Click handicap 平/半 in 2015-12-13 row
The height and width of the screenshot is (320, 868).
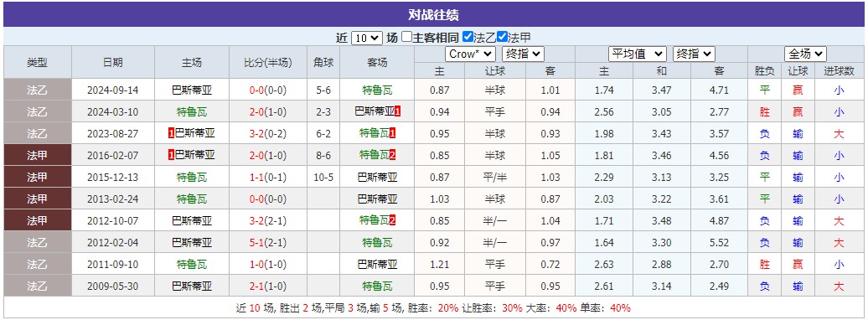[x=495, y=177]
